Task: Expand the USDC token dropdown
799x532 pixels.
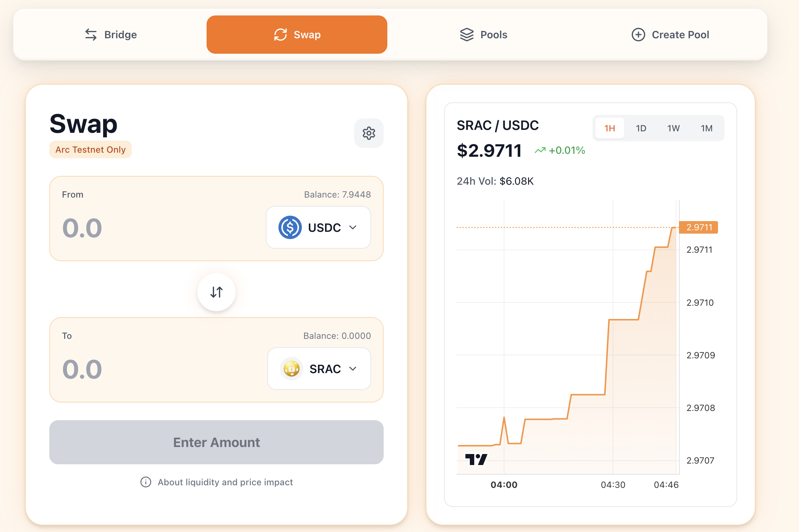Action: click(353, 227)
